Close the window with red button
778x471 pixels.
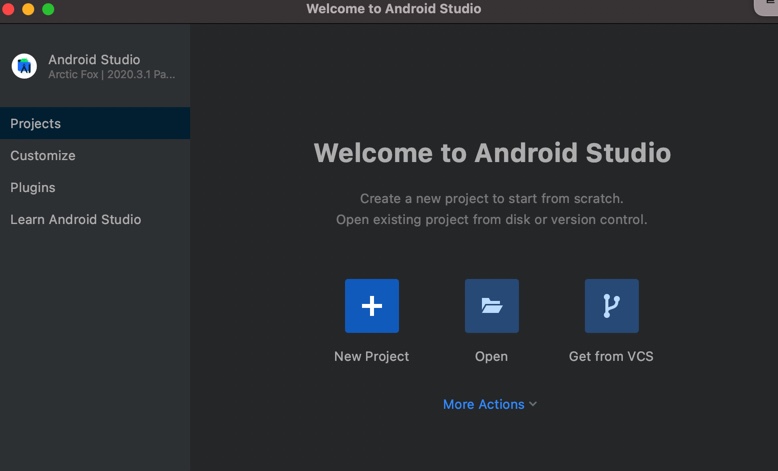pos(8,9)
